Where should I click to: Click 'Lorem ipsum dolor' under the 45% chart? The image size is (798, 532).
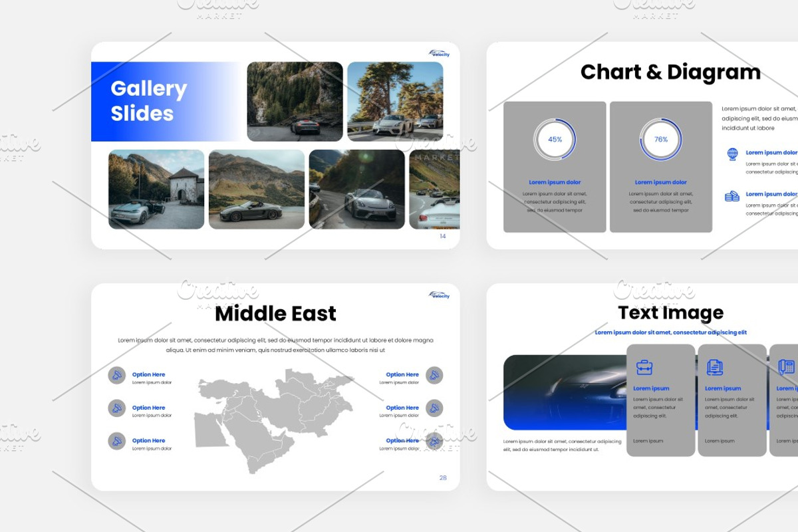pyautogui.click(x=555, y=182)
